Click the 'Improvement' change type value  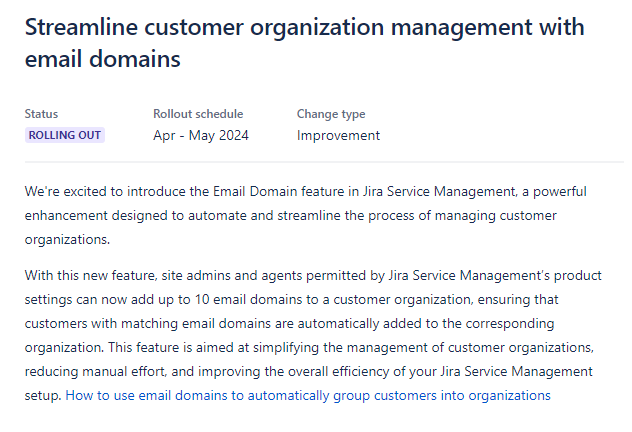(x=338, y=135)
